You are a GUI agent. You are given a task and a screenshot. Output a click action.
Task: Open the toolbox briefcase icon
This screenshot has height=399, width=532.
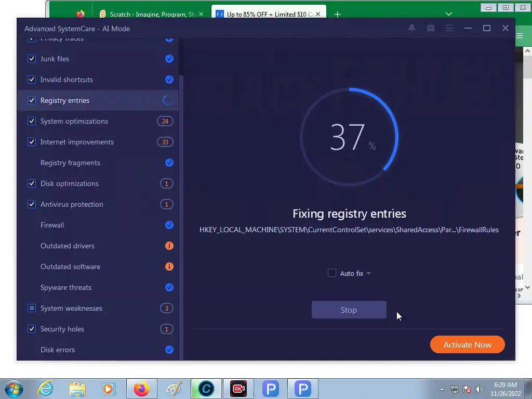pyautogui.click(x=431, y=28)
